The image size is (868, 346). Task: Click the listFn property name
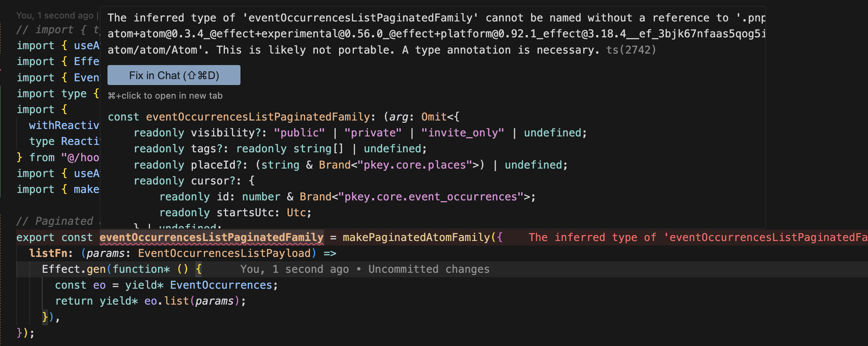(48, 253)
